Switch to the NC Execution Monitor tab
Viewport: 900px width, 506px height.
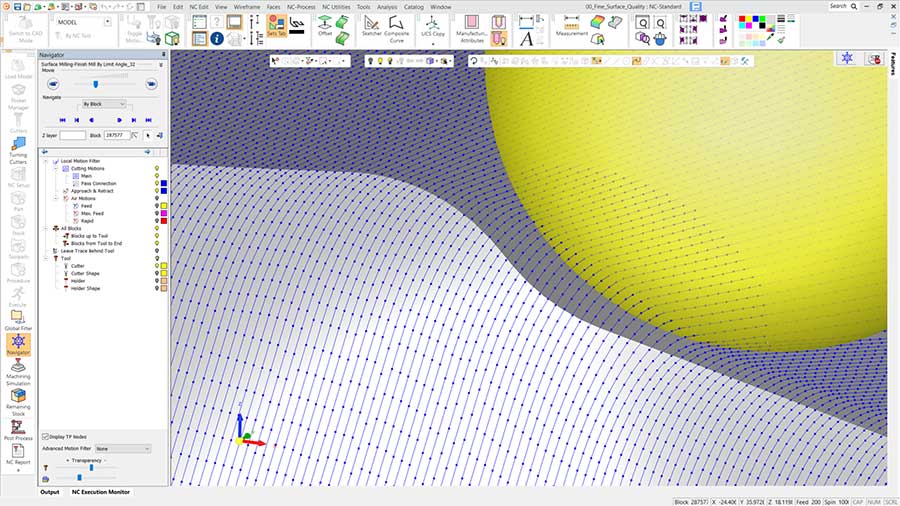[100, 492]
